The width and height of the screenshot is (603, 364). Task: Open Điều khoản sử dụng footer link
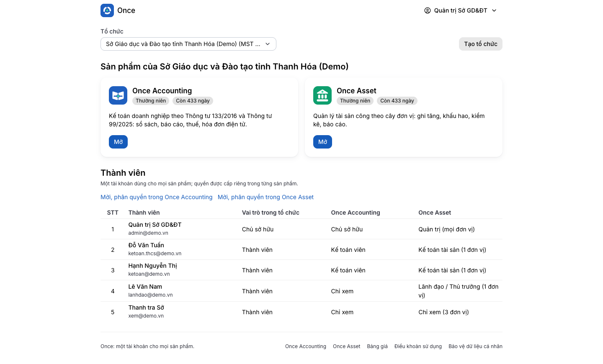pos(418,346)
